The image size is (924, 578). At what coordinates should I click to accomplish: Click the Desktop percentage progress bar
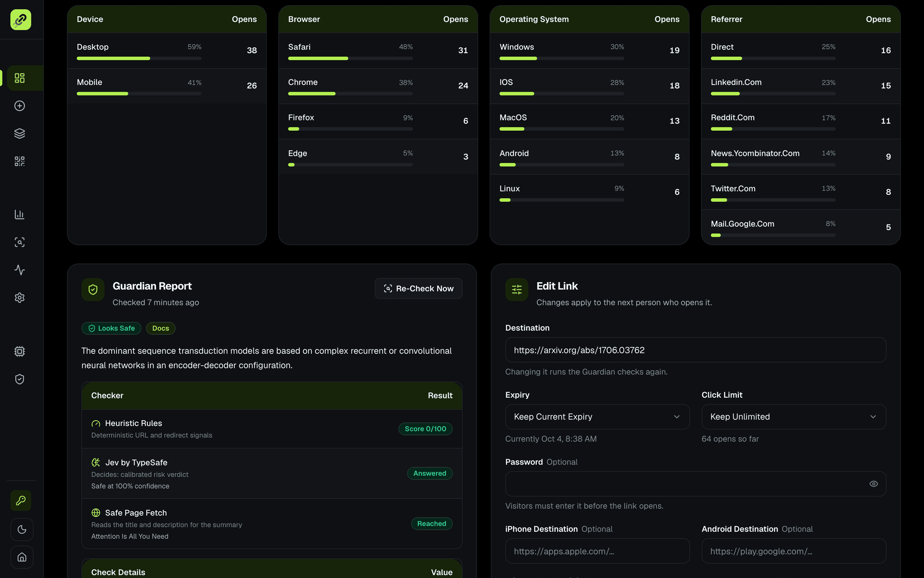139,58
